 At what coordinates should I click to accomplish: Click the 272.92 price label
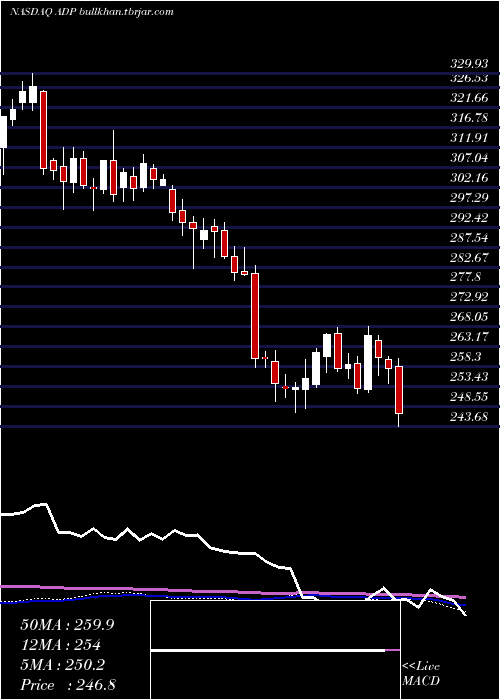[x=469, y=296]
